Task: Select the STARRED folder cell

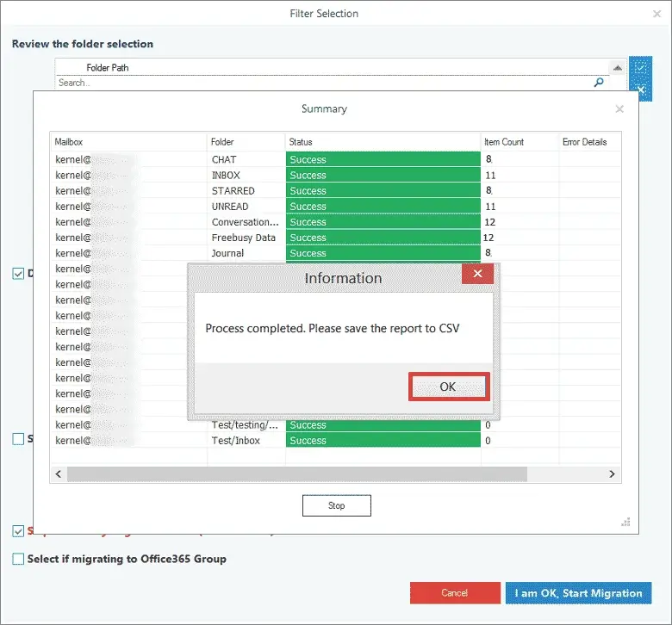Action: pyautogui.click(x=246, y=191)
